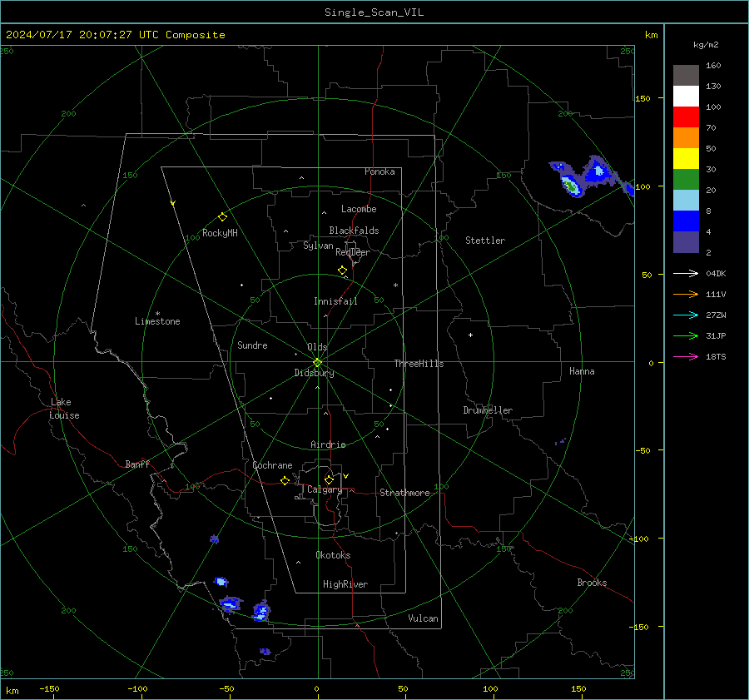Pick the green 20-30 legend swatch
Image resolution: width=749 pixels, height=700 pixels.
point(686,179)
